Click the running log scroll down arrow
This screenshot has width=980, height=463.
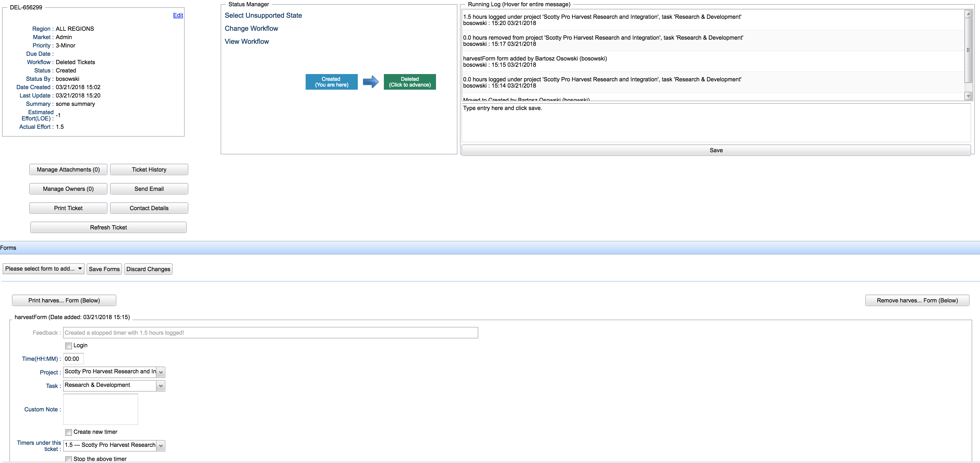pos(968,96)
